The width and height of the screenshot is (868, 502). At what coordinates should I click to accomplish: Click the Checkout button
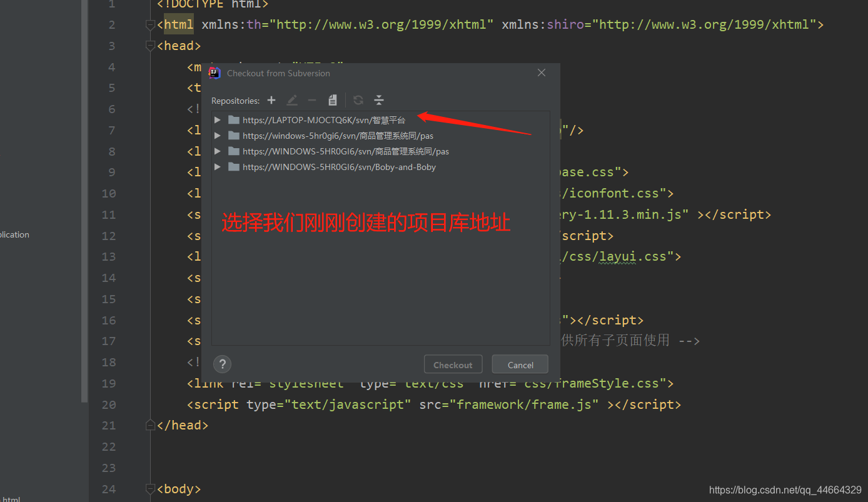[453, 364]
